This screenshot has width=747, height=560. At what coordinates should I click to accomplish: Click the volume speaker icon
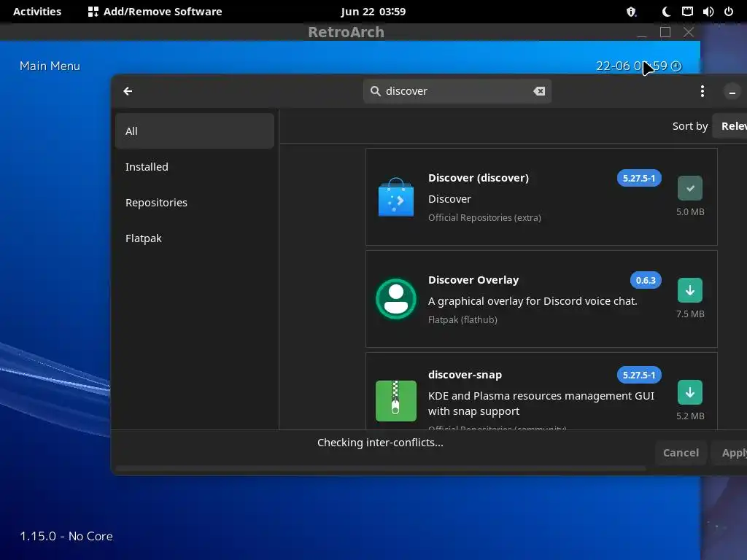point(708,12)
